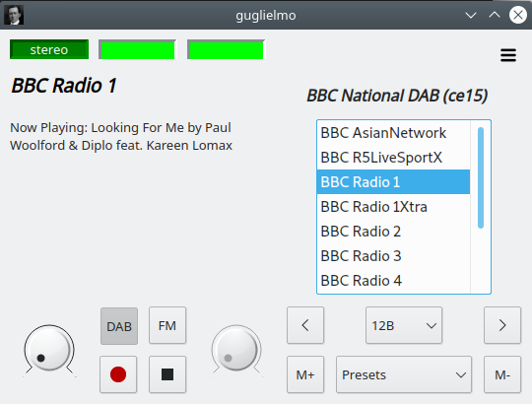Go to previous channel with left arrow

(x=305, y=325)
